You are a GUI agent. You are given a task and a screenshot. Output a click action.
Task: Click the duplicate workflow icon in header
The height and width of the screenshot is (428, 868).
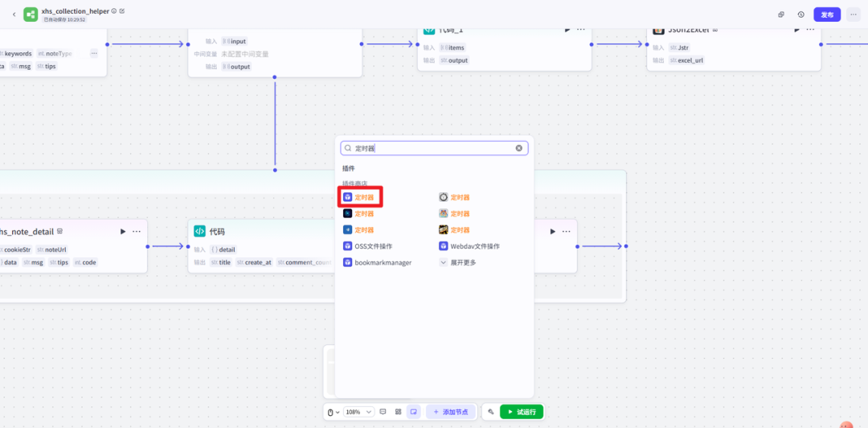[781, 14]
